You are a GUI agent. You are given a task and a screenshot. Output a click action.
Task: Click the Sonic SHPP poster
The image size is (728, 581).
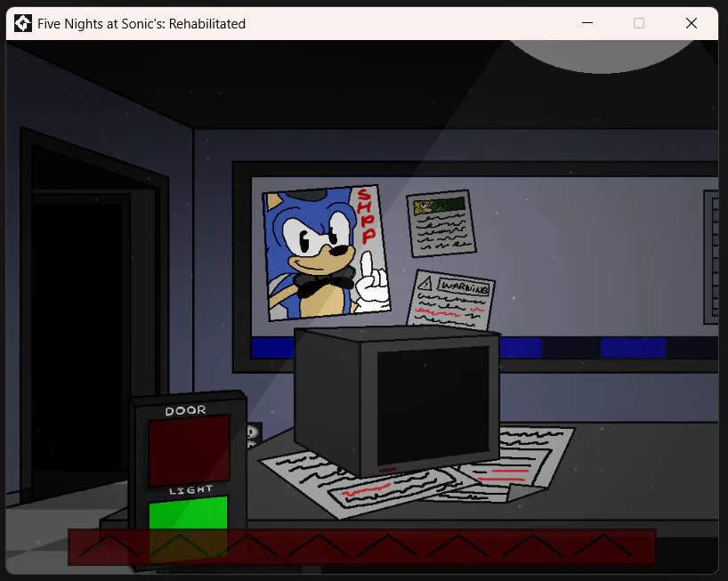coord(327,253)
